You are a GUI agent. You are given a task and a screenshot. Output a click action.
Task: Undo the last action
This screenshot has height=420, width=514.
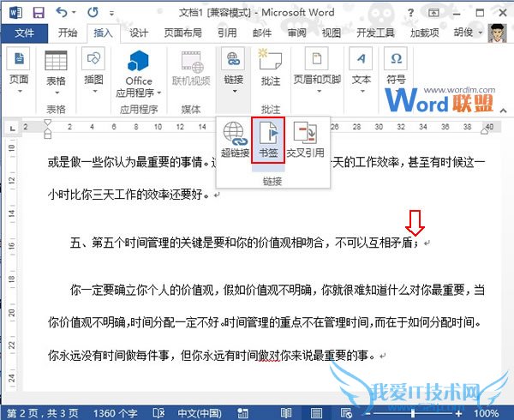pos(62,13)
